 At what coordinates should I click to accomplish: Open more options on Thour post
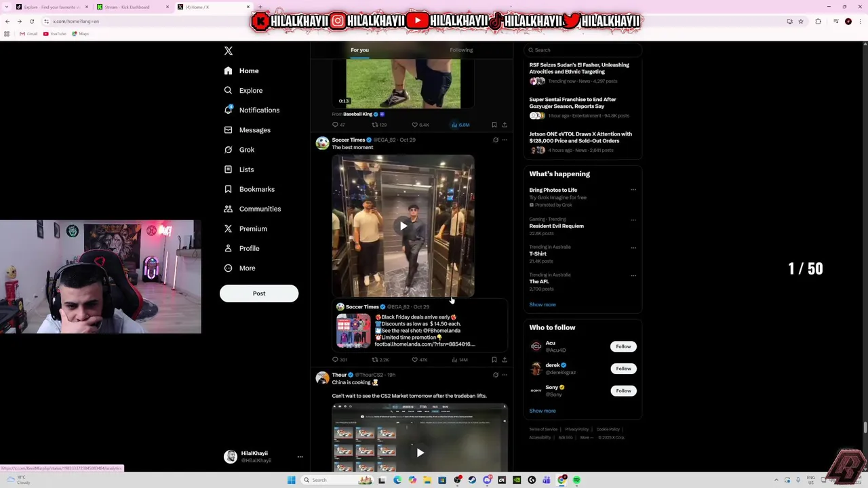pyautogui.click(x=505, y=375)
